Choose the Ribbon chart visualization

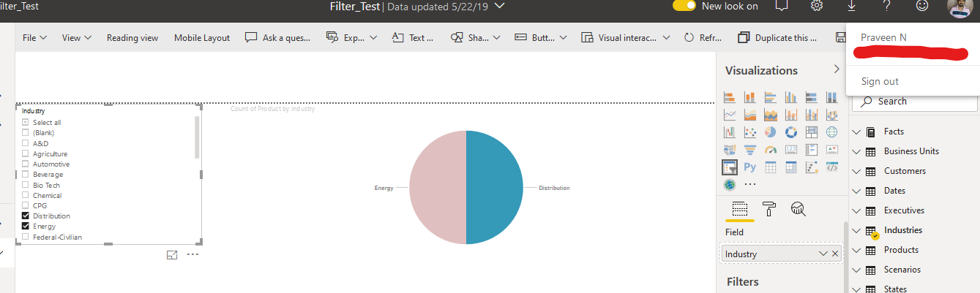(832, 115)
